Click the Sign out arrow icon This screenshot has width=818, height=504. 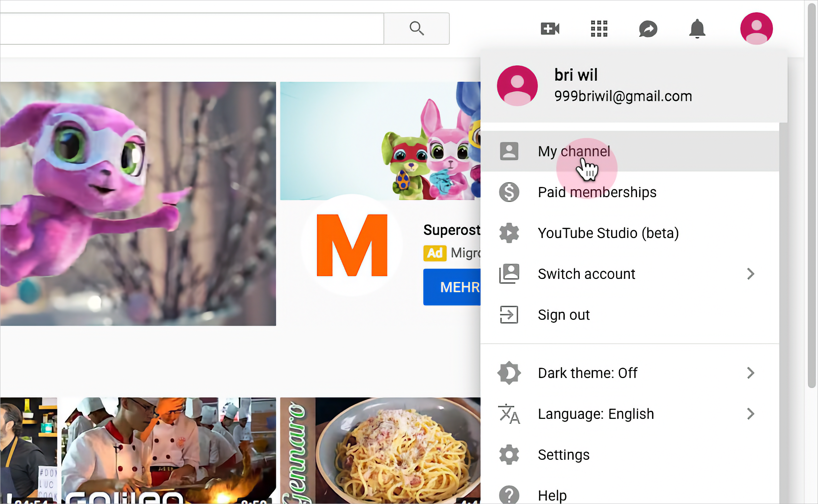tap(509, 315)
